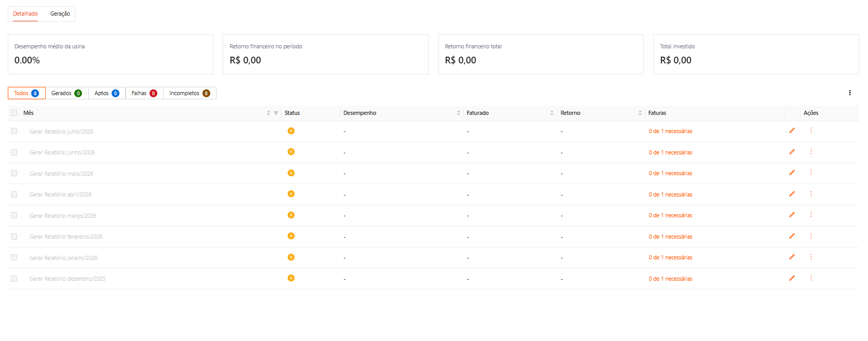Edit the janeiro/2026 report row pencil icon

(792, 257)
